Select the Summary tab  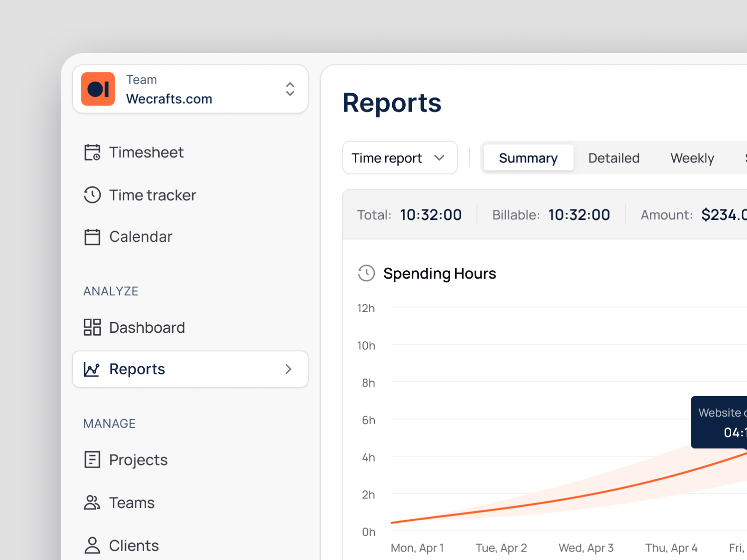tap(528, 158)
